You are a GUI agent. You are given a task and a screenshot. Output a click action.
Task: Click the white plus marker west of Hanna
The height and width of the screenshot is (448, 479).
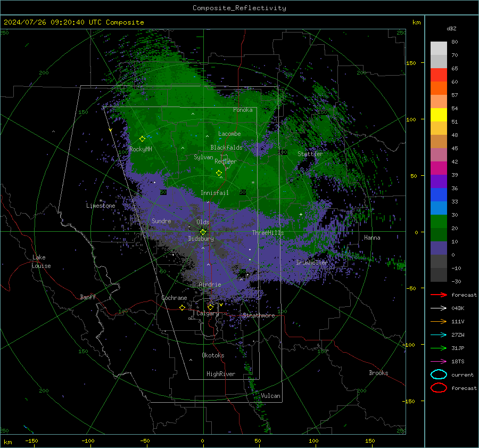click(x=301, y=214)
